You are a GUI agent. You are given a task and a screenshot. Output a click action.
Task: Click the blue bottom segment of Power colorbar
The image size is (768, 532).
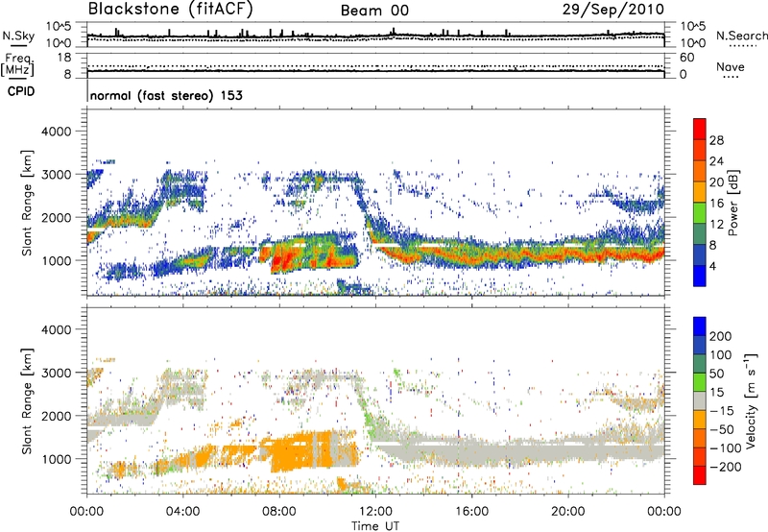point(700,276)
